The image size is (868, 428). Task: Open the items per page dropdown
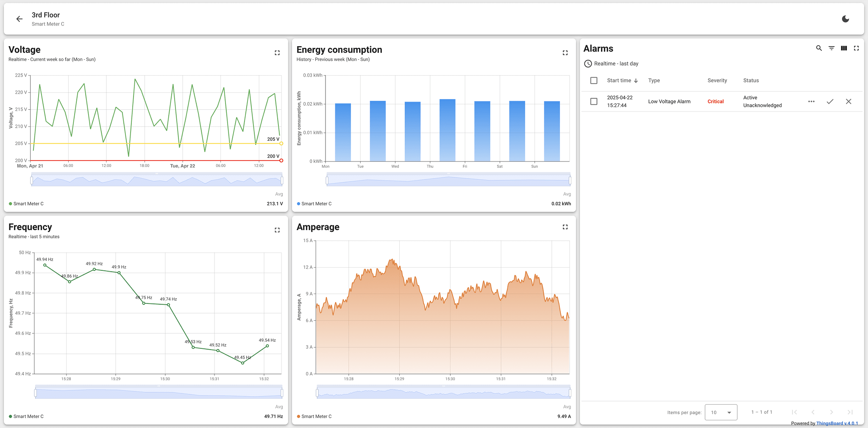point(721,412)
